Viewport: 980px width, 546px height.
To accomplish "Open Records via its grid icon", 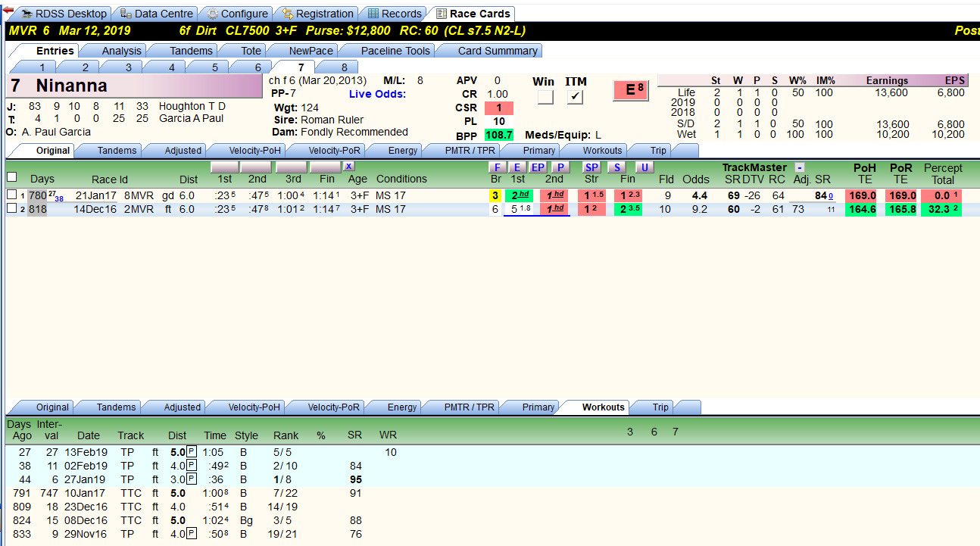I will [373, 14].
